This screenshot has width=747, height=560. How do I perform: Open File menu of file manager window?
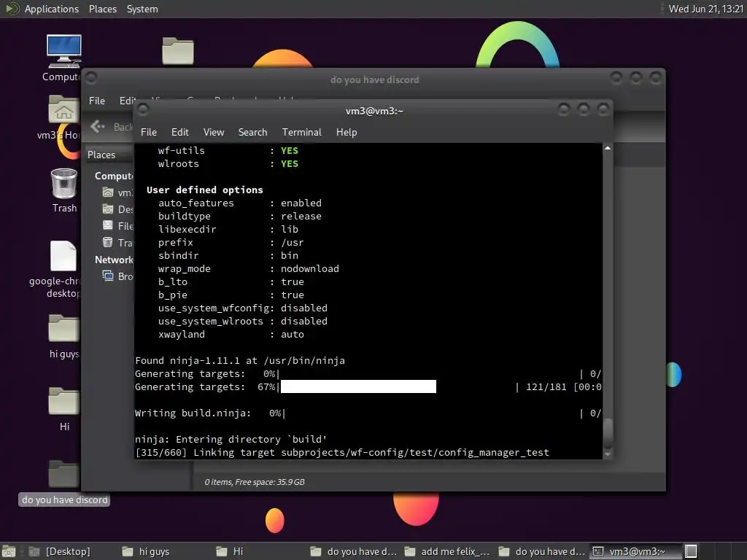pyautogui.click(x=97, y=101)
